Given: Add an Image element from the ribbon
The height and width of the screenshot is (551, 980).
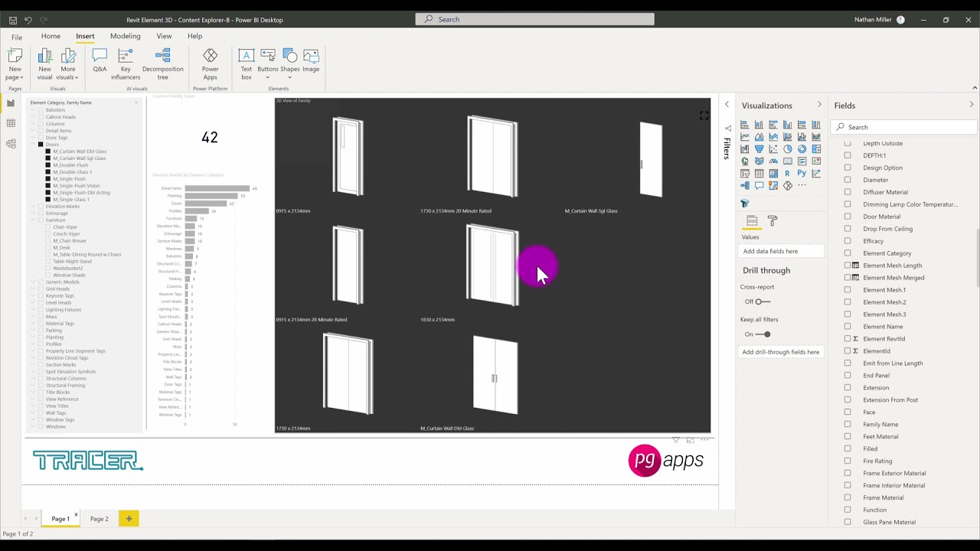Looking at the screenshot, I should (311, 61).
